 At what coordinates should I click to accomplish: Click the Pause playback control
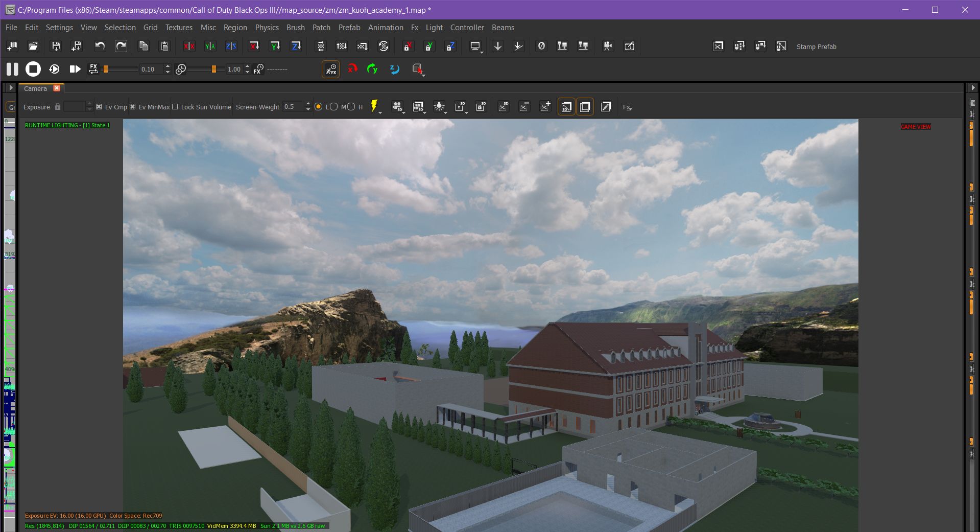[12, 68]
